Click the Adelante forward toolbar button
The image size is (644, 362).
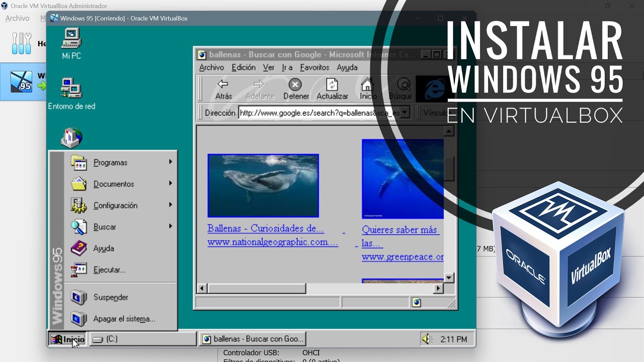coord(260,89)
